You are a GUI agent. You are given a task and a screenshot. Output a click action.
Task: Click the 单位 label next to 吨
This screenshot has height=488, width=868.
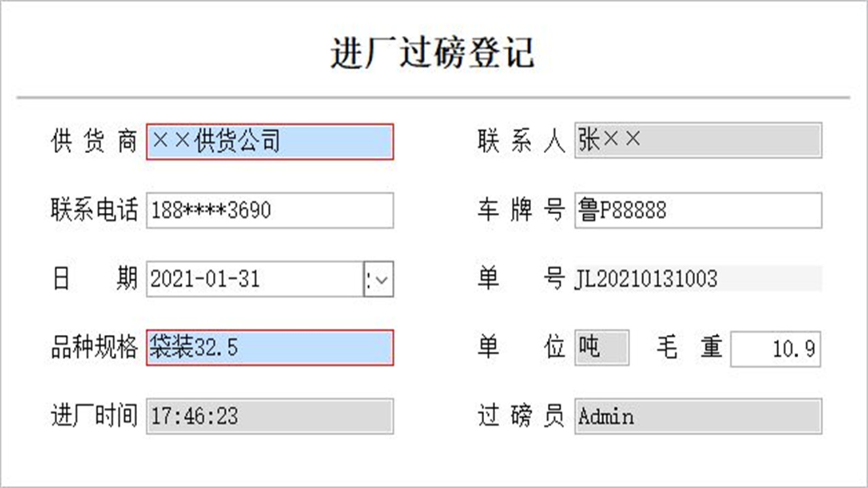click(521, 347)
